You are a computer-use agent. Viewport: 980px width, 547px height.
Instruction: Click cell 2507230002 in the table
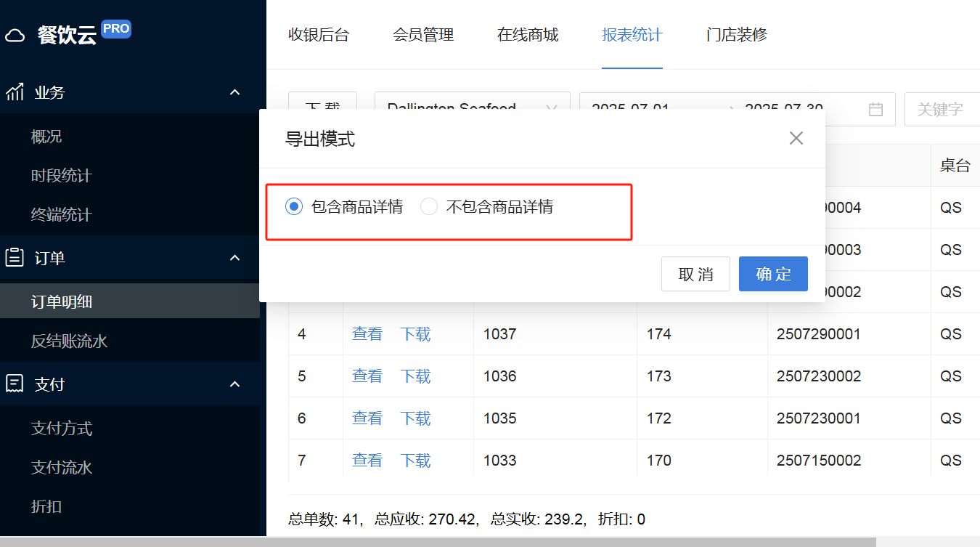(x=818, y=376)
